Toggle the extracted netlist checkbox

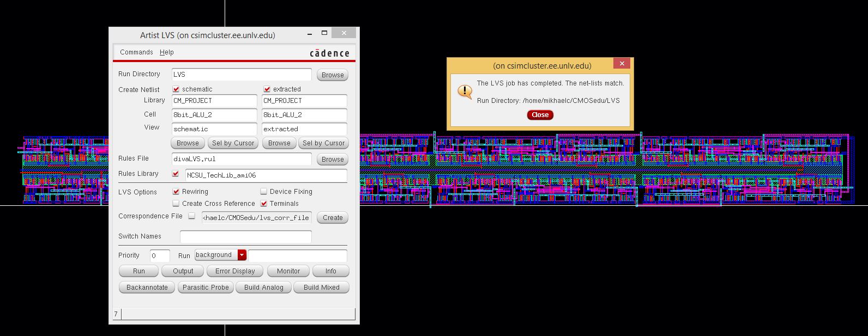[x=267, y=89]
